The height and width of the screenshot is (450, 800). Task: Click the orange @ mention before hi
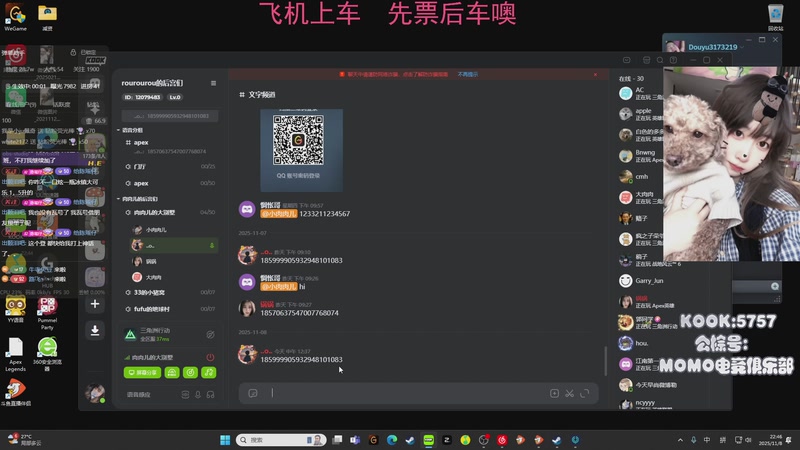(x=279, y=287)
